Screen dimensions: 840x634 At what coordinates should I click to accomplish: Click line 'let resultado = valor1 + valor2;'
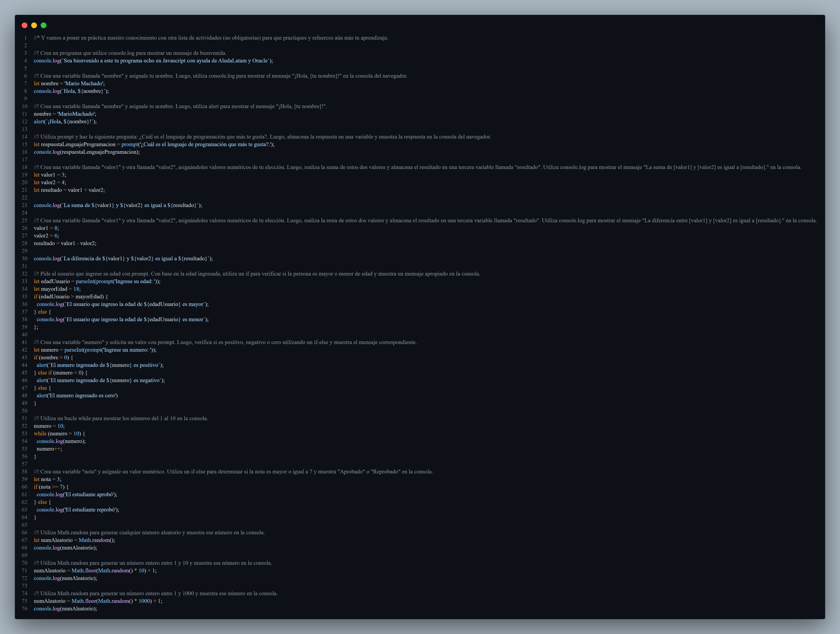(69, 190)
